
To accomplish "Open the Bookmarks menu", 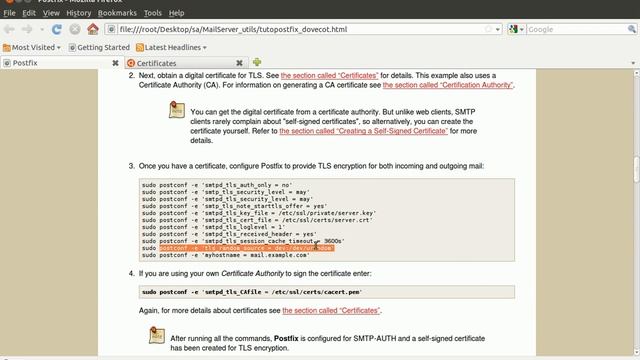I will coord(117,13).
